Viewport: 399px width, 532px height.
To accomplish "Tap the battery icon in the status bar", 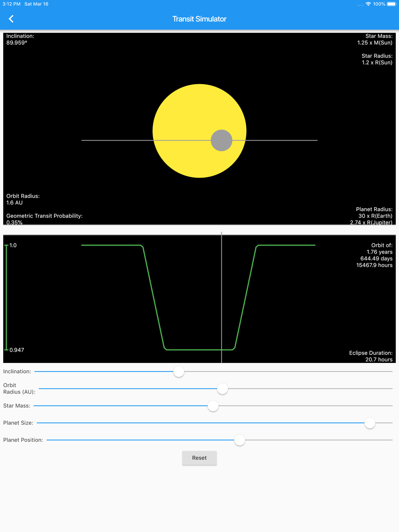I will [x=391, y=4].
